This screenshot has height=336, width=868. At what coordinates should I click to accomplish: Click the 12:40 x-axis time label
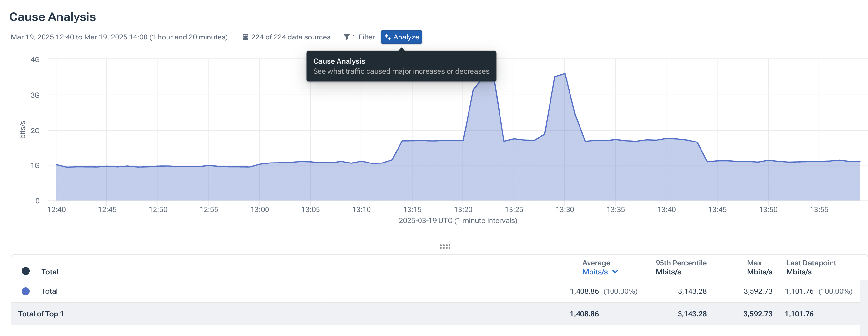coord(56,209)
